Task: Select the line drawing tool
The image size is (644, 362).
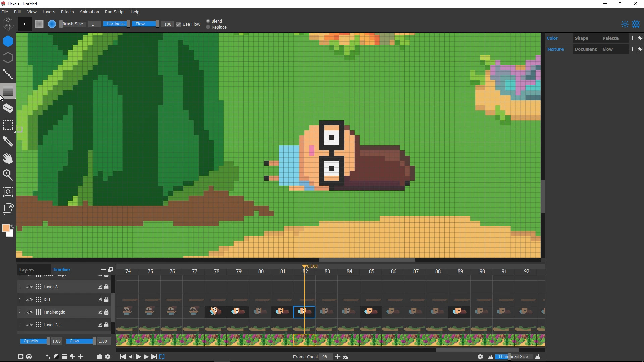Action: (x=8, y=74)
